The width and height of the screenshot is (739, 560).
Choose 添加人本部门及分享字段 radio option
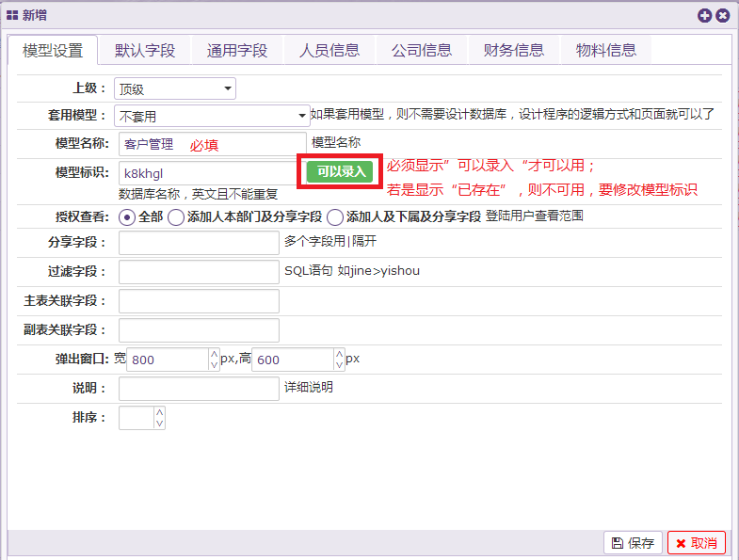176,216
